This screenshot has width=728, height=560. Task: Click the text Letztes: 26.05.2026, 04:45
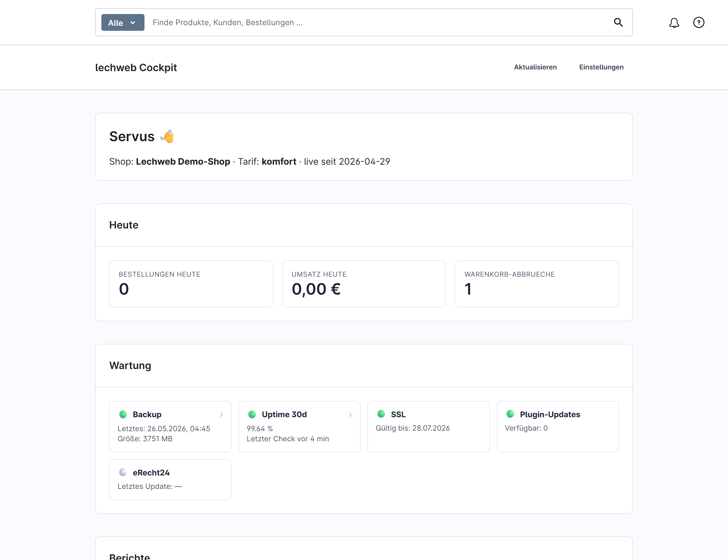pos(164,429)
